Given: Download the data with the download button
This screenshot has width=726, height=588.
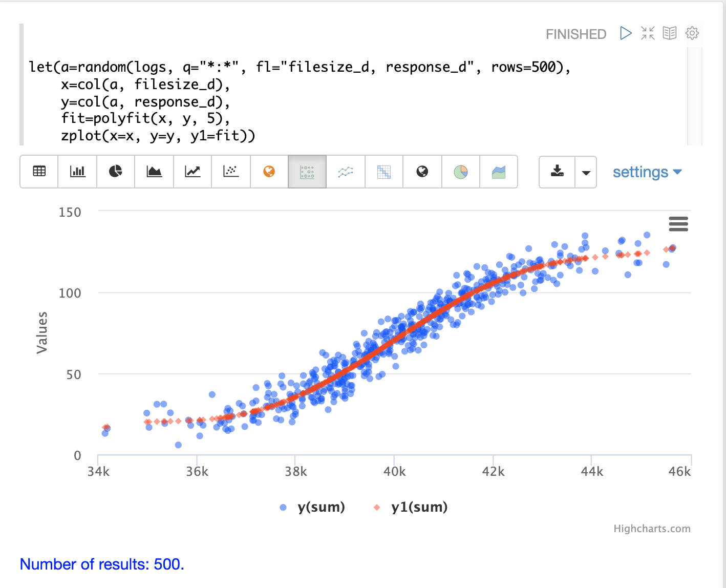Looking at the screenshot, I should [557, 172].
